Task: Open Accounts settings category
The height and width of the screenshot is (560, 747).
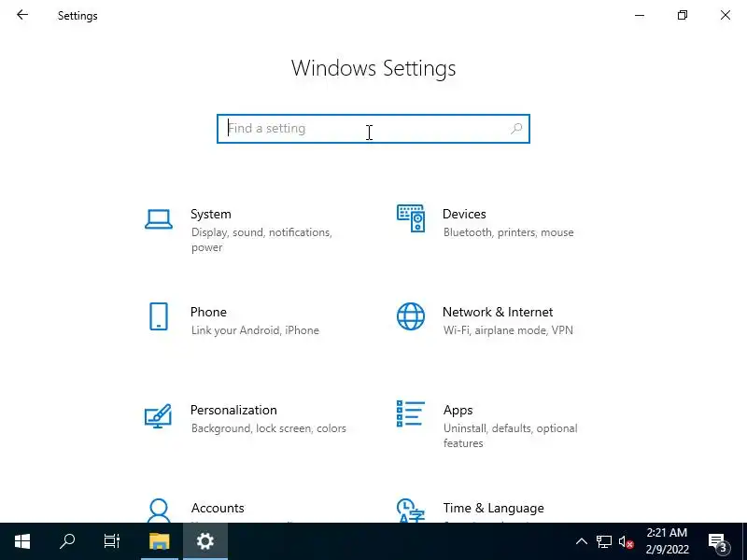Action: [x=218, y=508]
